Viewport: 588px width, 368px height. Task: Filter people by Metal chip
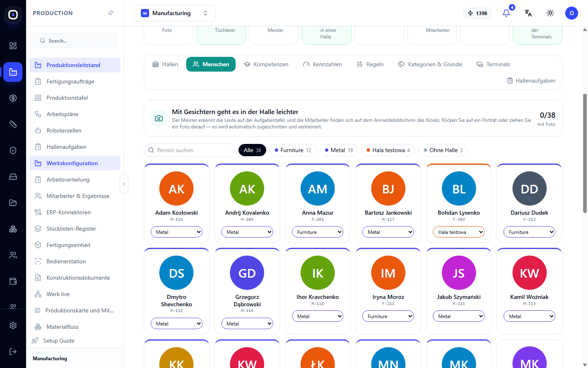339,150
